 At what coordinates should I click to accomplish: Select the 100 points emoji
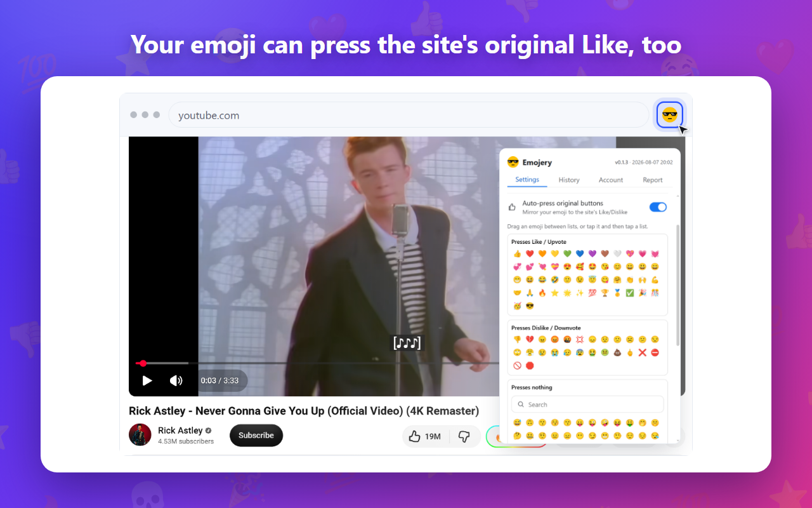pos(593,293)
